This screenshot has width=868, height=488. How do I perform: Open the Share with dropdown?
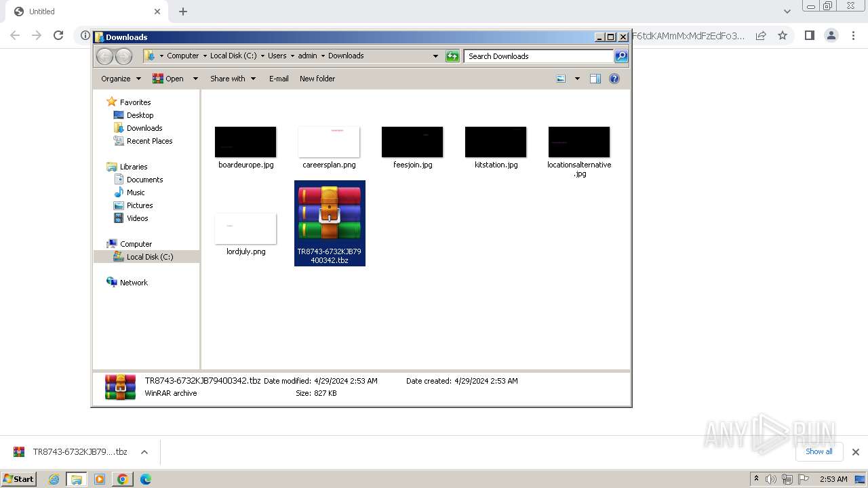[x=233, y=79]
